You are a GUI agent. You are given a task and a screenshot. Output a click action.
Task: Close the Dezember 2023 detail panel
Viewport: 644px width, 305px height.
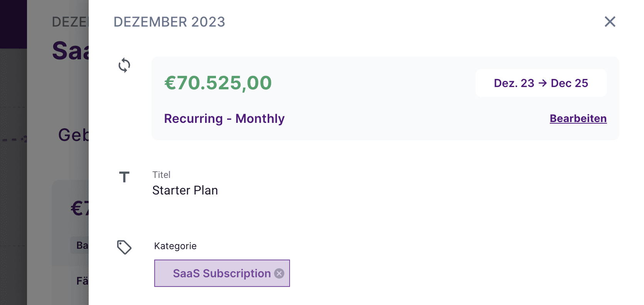click(610, 22)
